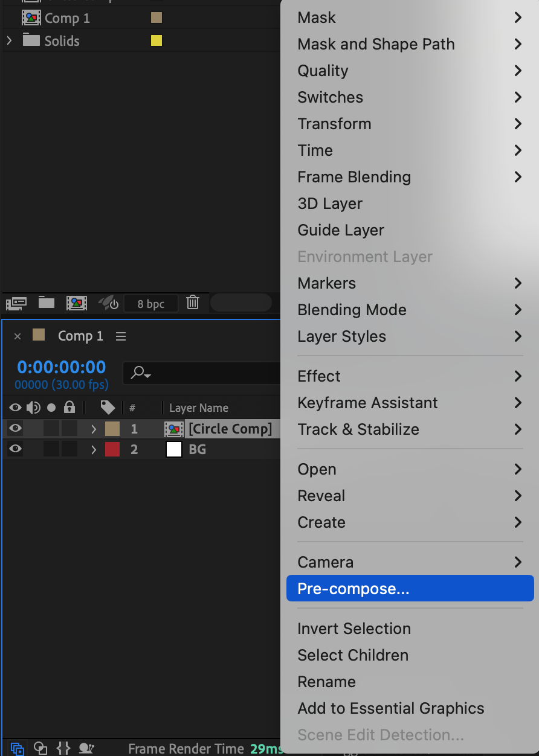Image resolution: width=539 pixels, height=756 pixels.
Task: Hide the Circle Comp layer
Action: click(15, 429)
